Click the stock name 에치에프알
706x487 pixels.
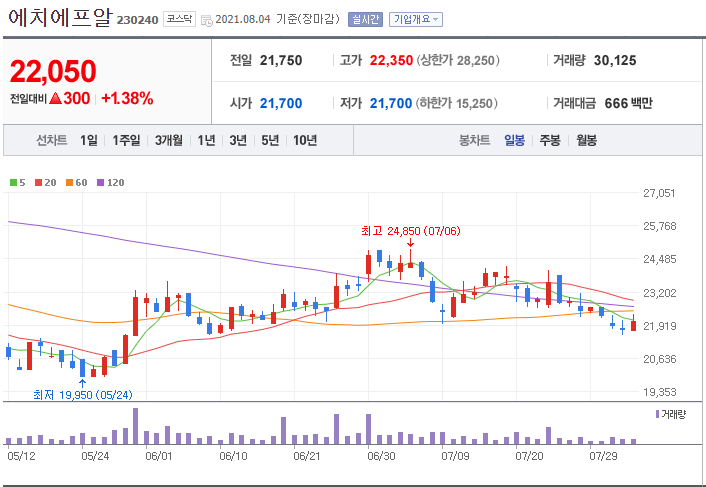pyautogui.click(x=59, y=18)
